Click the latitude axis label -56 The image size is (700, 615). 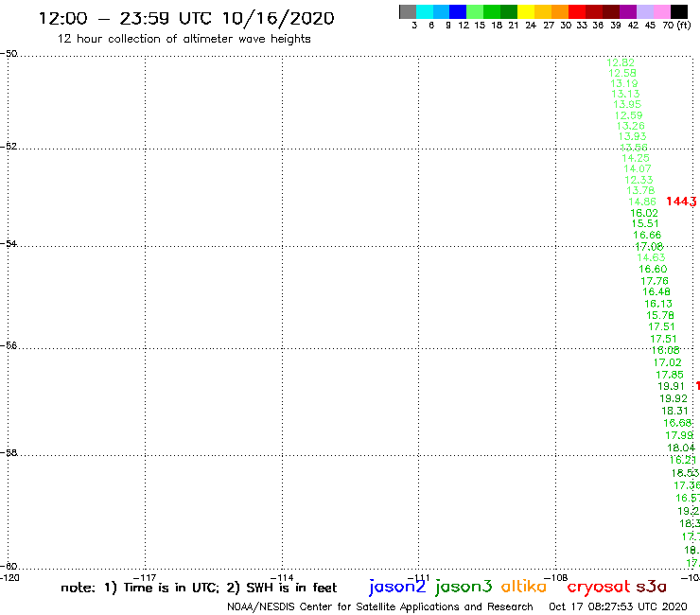(x=9, y=345)
